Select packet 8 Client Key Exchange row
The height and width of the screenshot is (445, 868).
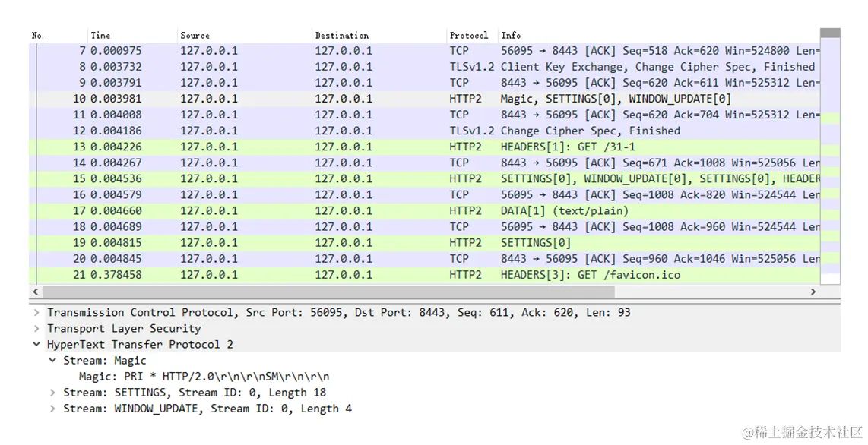pos(424,67)
